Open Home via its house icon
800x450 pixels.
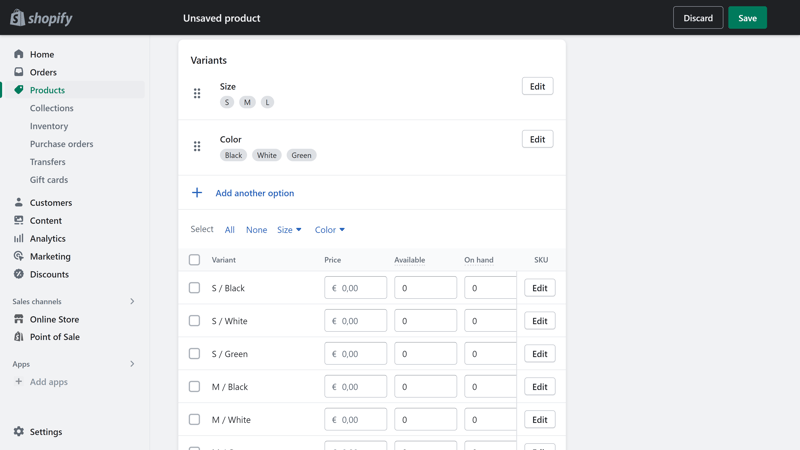click(19, 54)
